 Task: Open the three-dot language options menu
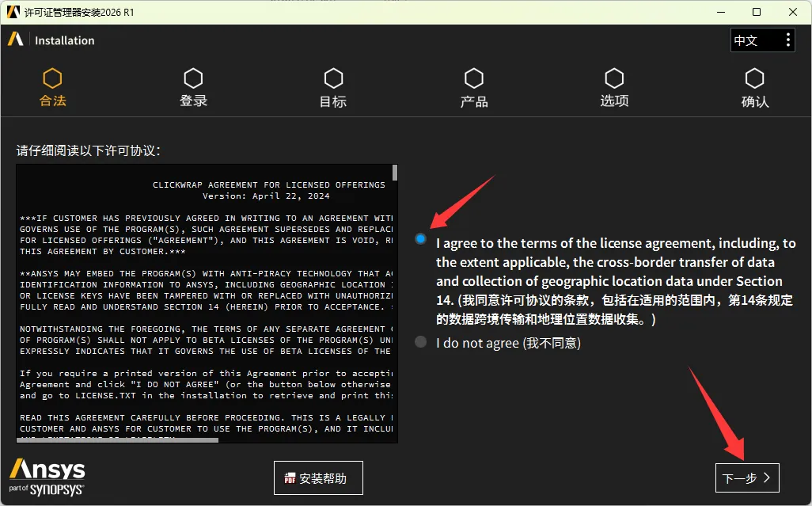tap(787, 40)
